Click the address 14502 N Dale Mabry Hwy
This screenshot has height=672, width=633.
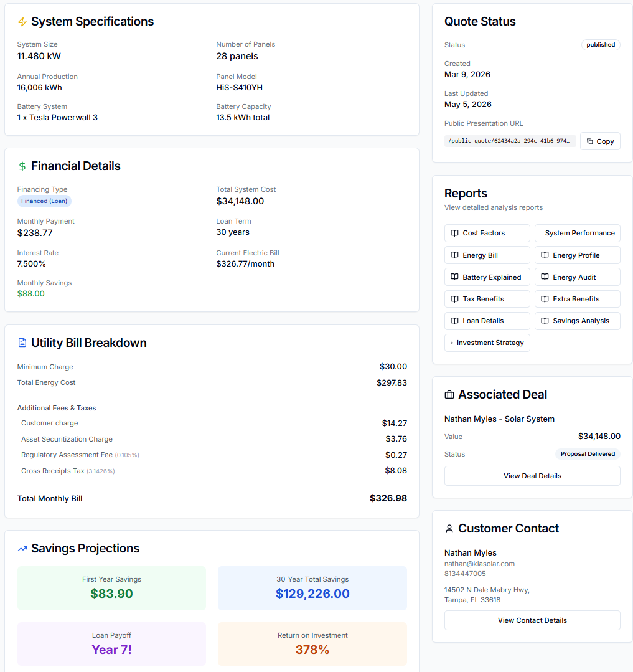point(487,590)
